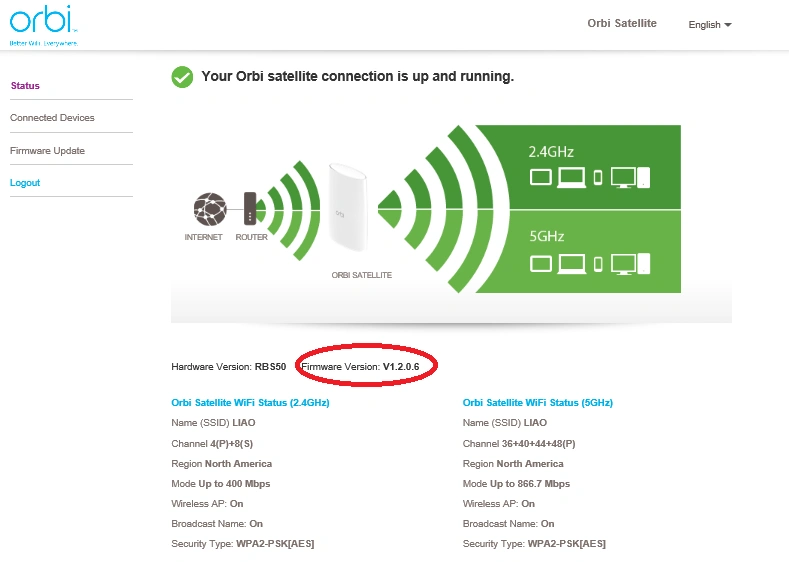
Task: Open Connected Devices page
Action: [52, 118]
